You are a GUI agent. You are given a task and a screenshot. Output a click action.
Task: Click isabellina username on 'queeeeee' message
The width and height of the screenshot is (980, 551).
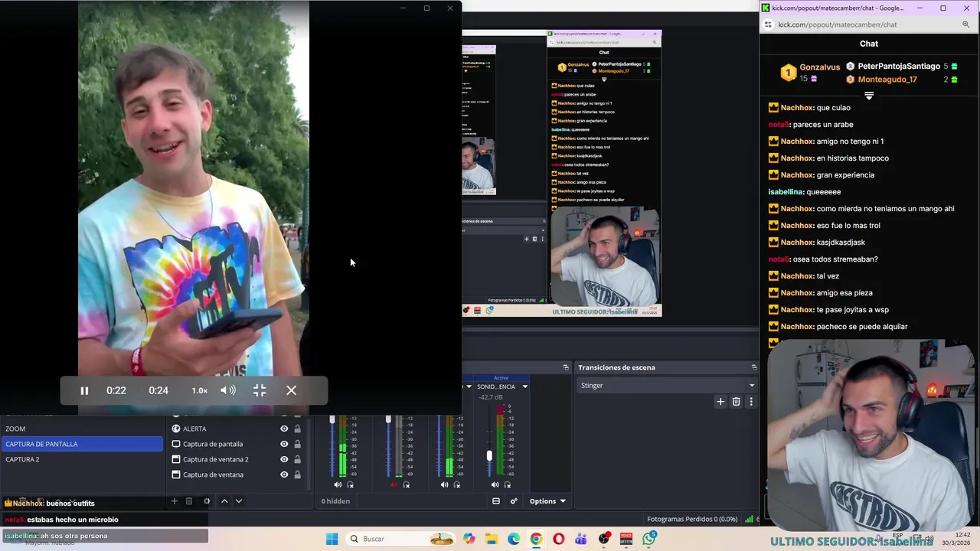pyautogui.click(x=786, y=192)
